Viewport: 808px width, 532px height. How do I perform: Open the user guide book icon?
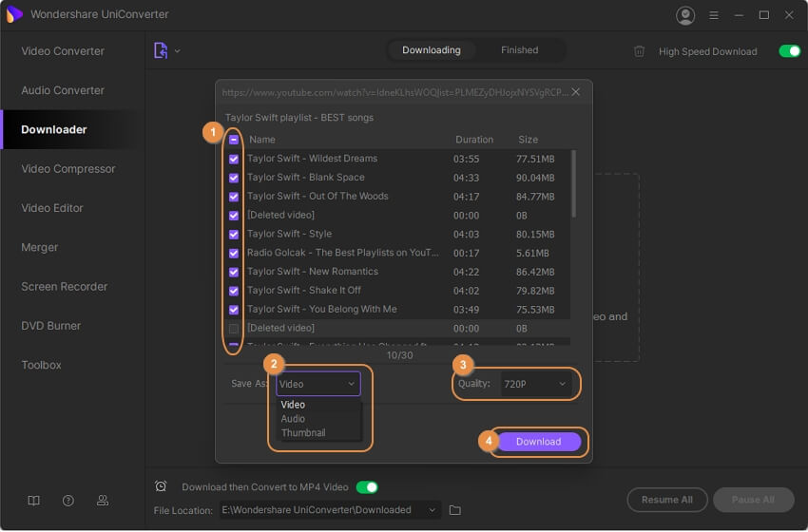[x=34, y=501]
